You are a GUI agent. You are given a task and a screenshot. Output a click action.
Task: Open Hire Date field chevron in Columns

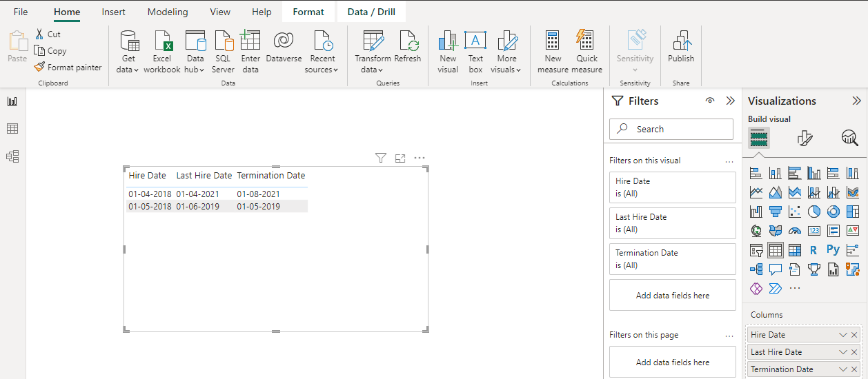point(843,335)
